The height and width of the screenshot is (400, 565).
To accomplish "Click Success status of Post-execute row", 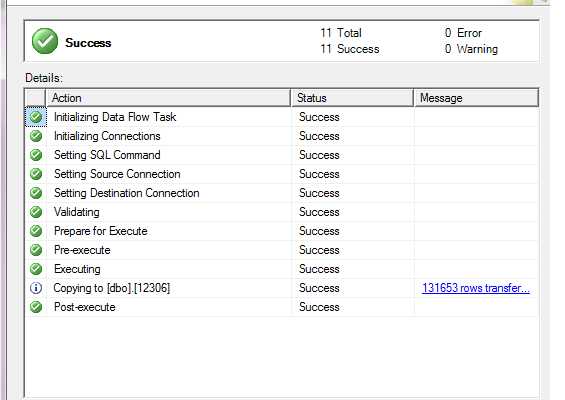I will (x=319, y=307).
